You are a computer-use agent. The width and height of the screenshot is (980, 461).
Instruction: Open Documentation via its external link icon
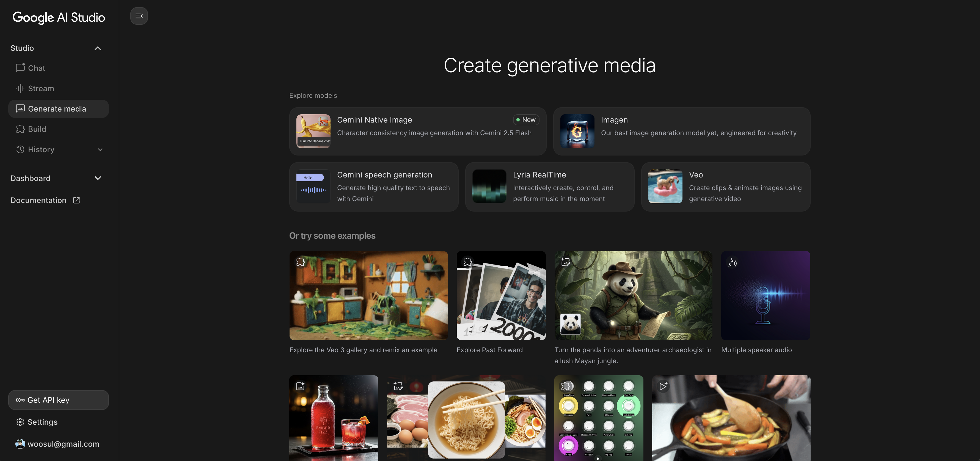(x=76, y=200)
